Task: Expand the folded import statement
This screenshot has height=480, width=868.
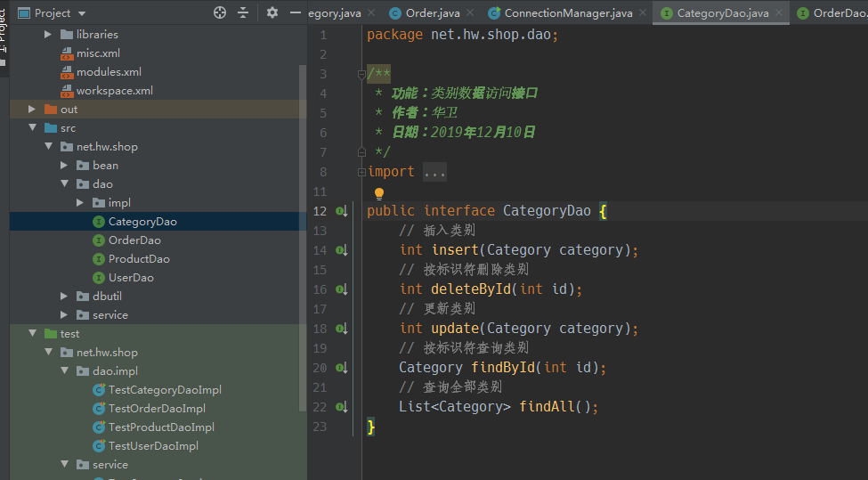Action: (361, 172)
